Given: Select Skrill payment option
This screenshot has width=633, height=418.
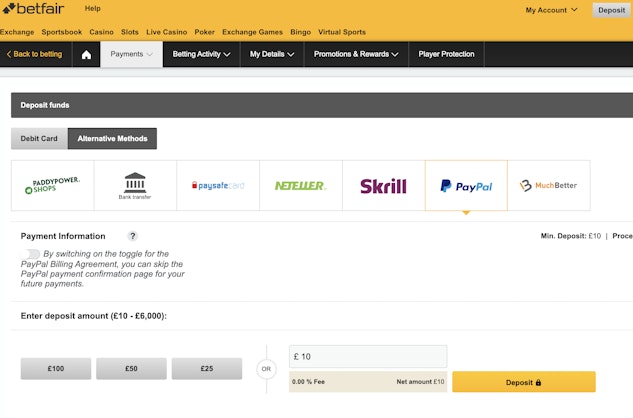Looking at the screenshot, I should pos(383,185).
